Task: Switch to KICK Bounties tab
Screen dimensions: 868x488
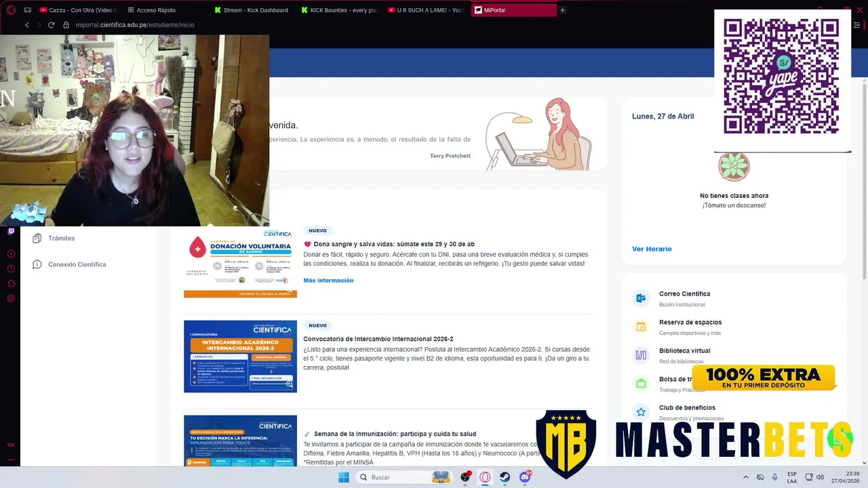Action: (x=339, y=10)
